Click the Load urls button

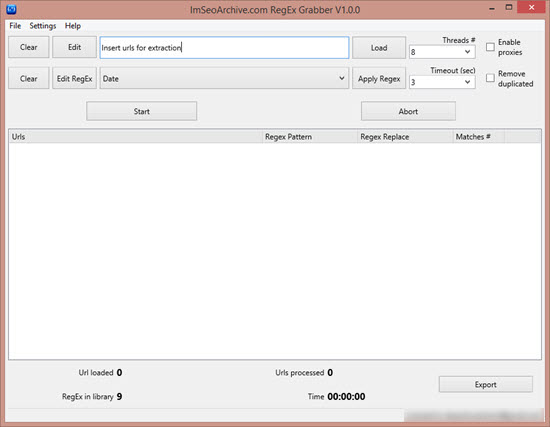point(379,48)
